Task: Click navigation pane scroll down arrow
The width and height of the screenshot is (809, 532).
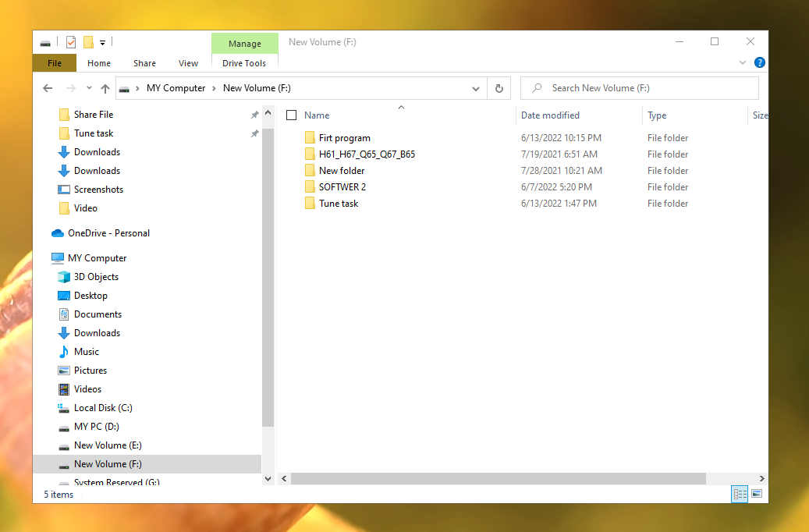Action: pos(268,479)
